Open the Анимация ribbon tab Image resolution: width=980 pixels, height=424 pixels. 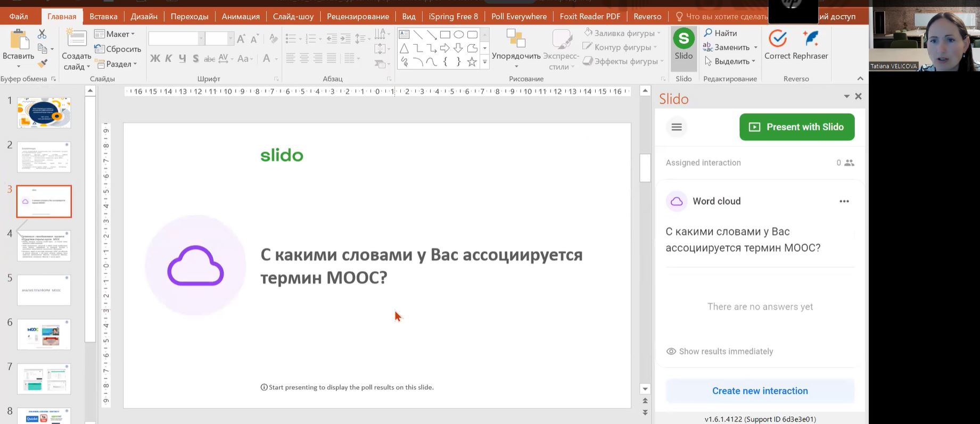coord(241,16)
